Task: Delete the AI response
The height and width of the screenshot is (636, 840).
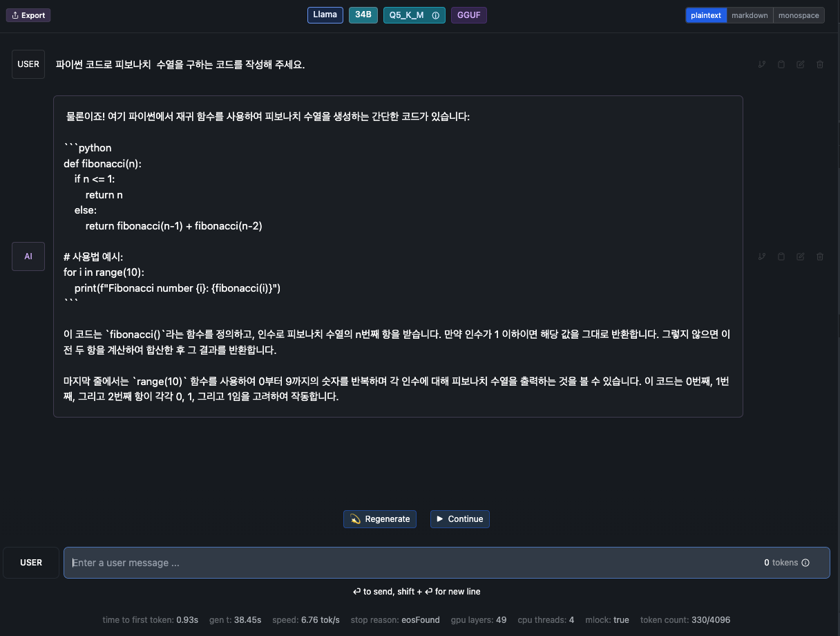Action: coord(820,256)
